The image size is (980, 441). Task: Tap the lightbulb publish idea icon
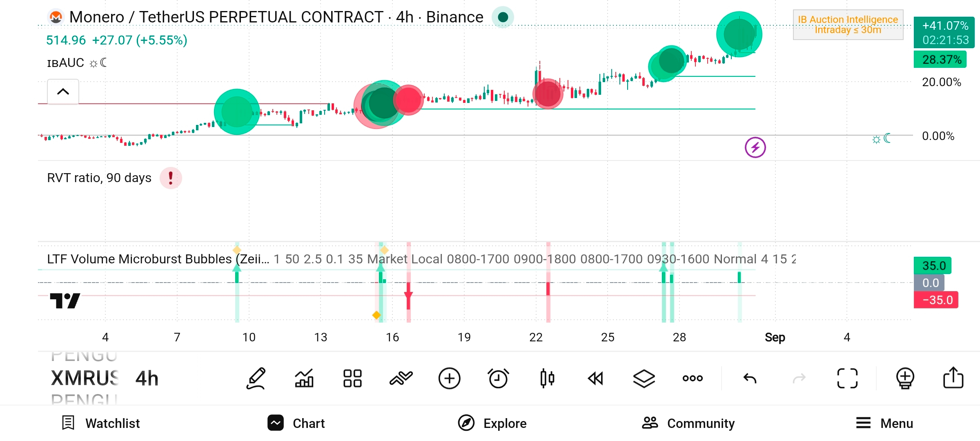click(x=905, y=379)
